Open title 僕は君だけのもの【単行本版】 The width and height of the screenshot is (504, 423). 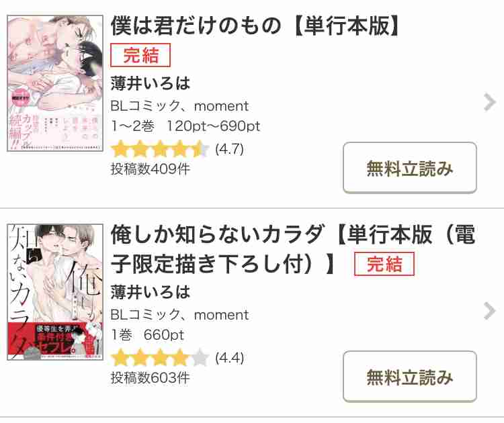click(255, 26)
